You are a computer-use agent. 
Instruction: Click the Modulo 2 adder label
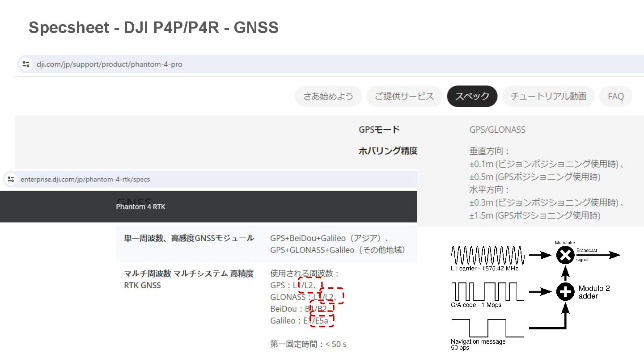594,292
